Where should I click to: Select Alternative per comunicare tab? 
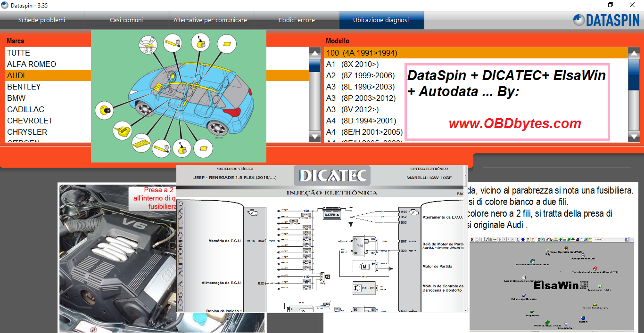(210, 20)
